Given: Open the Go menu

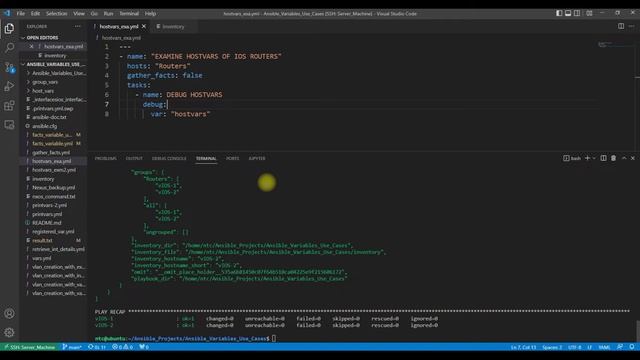Looking at the screenshot, I should [x=94, y=13].
